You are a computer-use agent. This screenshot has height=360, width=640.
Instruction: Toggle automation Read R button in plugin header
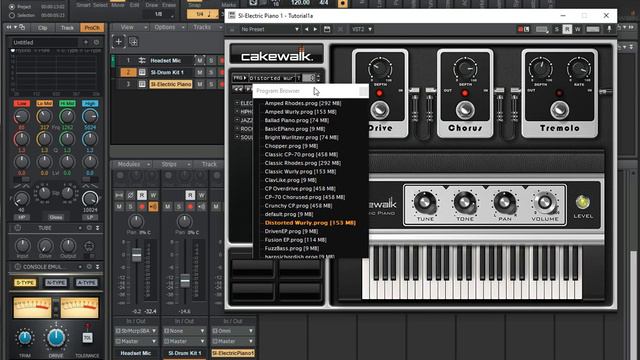pos(567,29)
